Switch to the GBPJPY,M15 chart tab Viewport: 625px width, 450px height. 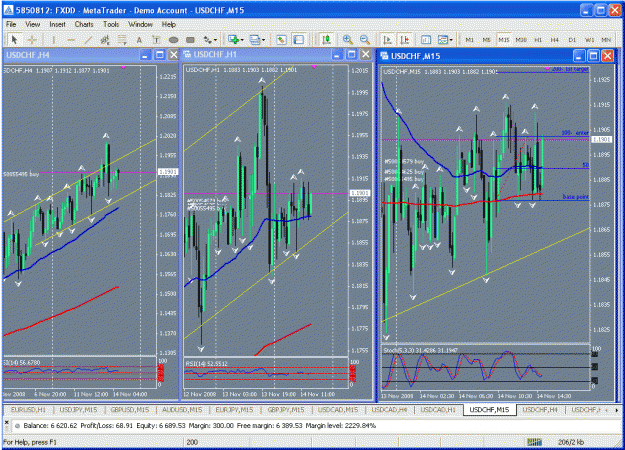coord(286,410)
